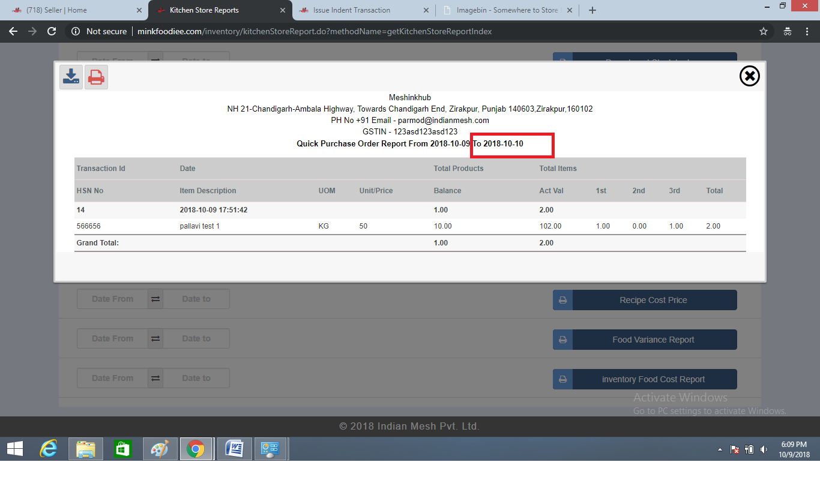Click HSN number 566656
The width and height of the screenshot is (820, 504).
pos(89,226)
